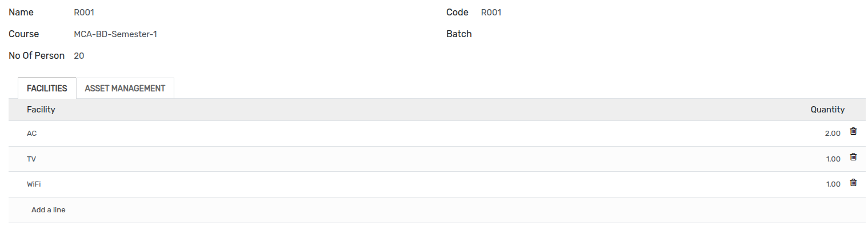Add a line to facilities
Viewport: 868px width, 242px height.
pyautogui.click(x=49, y=210)
